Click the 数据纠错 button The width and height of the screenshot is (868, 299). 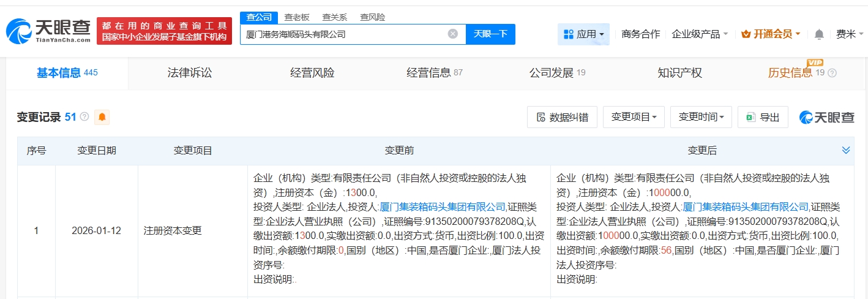pyautogui.click(x=562, y=117)
